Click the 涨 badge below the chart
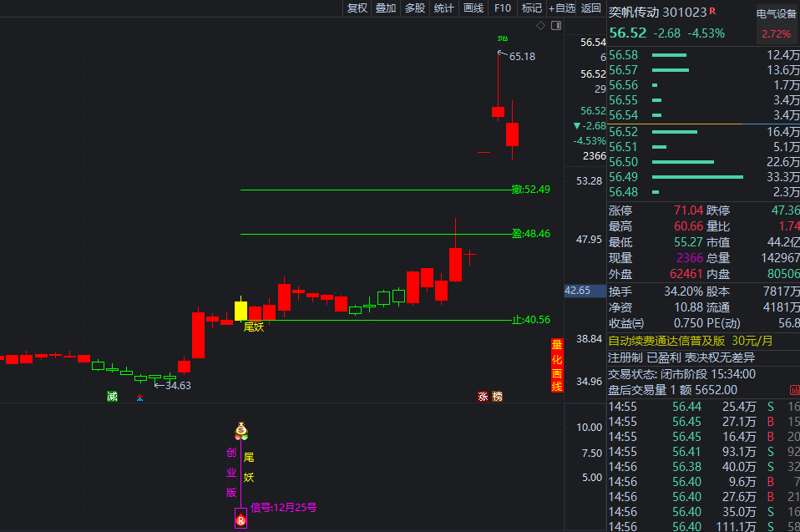The width and height of the screenshot is (800, 532). 483,396
